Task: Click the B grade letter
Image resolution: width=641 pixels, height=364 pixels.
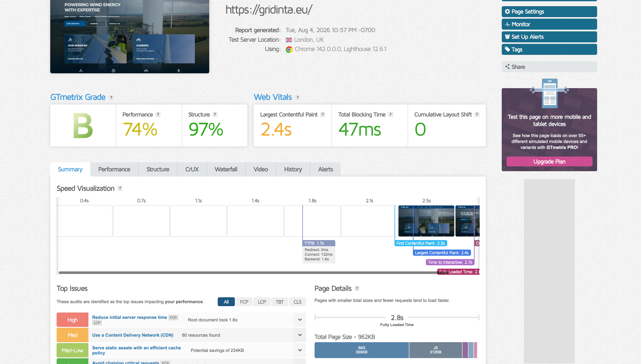Action: tap(83, 126)
